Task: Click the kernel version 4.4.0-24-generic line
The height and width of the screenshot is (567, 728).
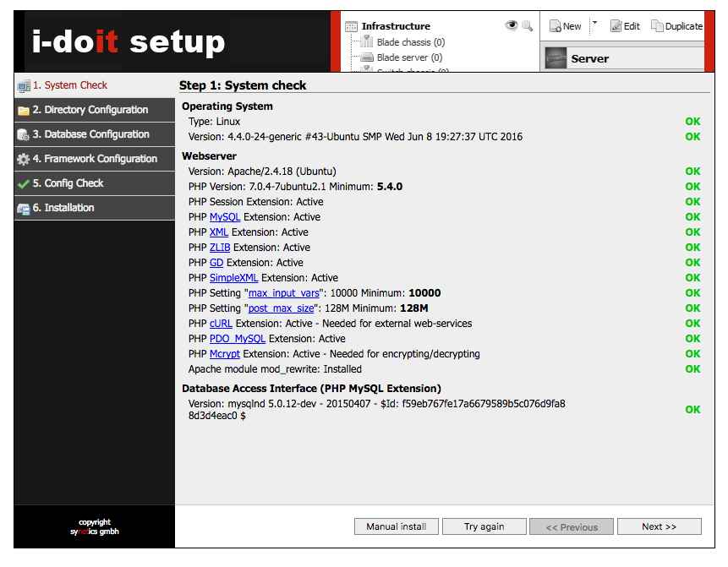Action: (355, 137)
